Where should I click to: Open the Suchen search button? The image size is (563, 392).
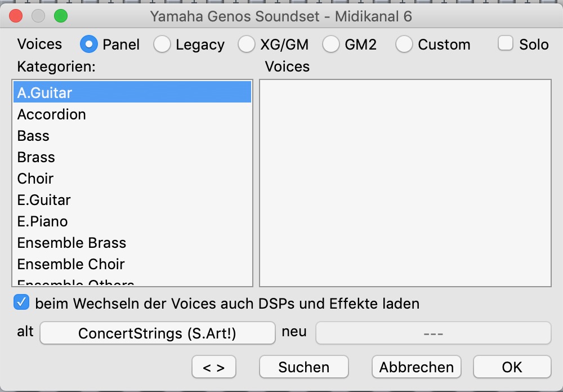tap(304, 367)
